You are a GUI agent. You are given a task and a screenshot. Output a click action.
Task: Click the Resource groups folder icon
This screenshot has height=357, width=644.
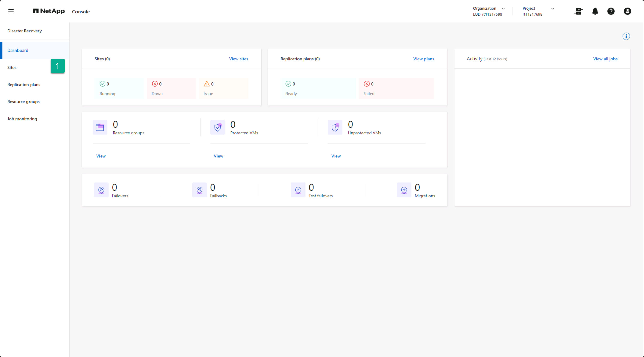[100, 127]
